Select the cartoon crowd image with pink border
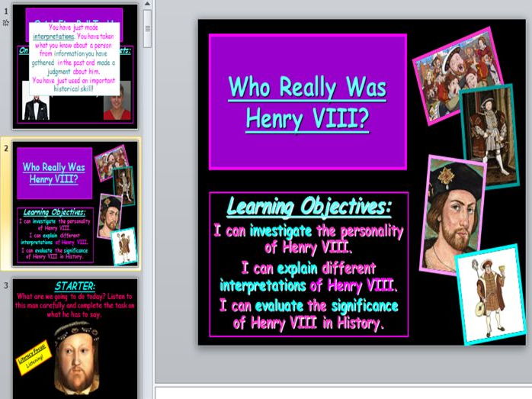This screenshot has height=399, width=532. tap(458, 76)
